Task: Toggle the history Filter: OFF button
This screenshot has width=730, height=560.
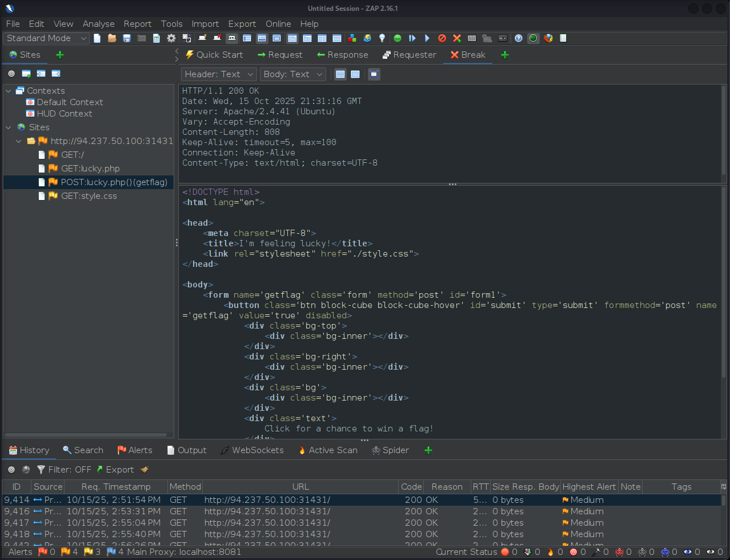Action: [x=64, y=470]
